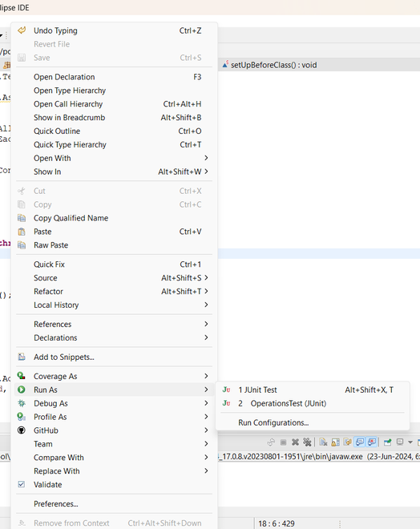Click the Debug As bug icon
This screenshot has width=420, height=529.
coord(22,403)
